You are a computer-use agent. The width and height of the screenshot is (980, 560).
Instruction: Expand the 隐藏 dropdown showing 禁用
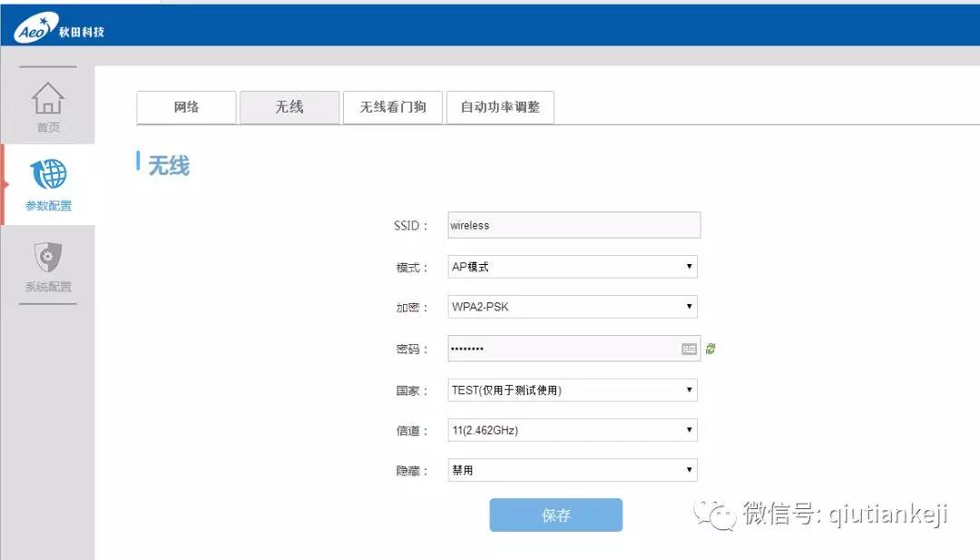pos(573,470)
